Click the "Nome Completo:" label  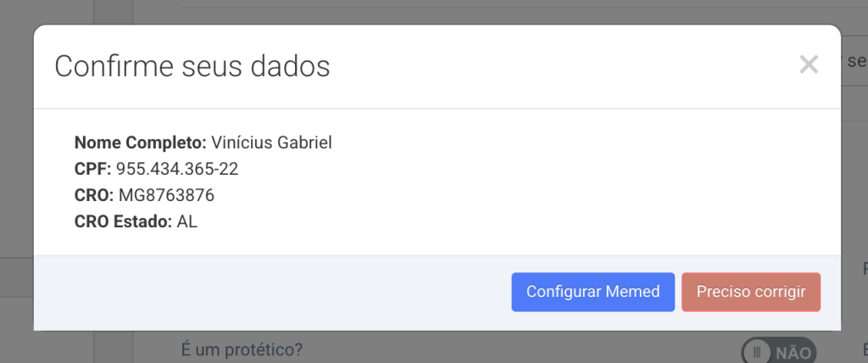coord(140,142)
